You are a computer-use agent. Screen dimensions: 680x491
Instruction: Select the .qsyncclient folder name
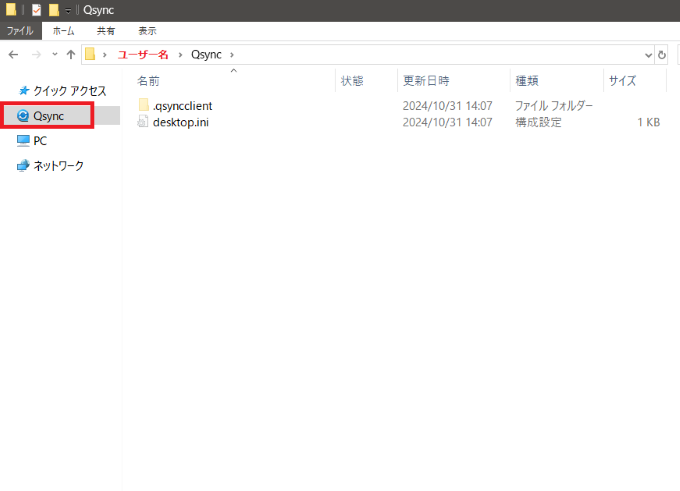tap(183, 106)
